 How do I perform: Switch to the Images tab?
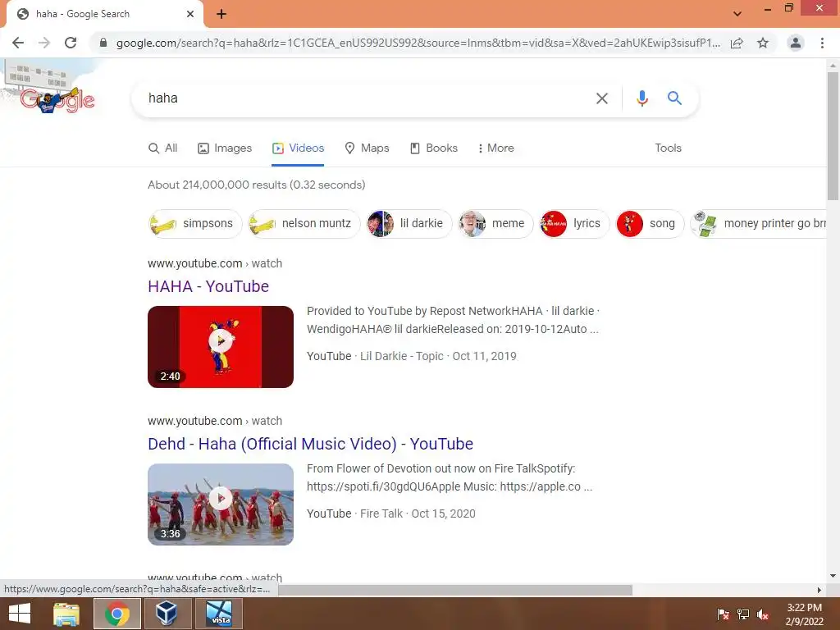point(225,148)
